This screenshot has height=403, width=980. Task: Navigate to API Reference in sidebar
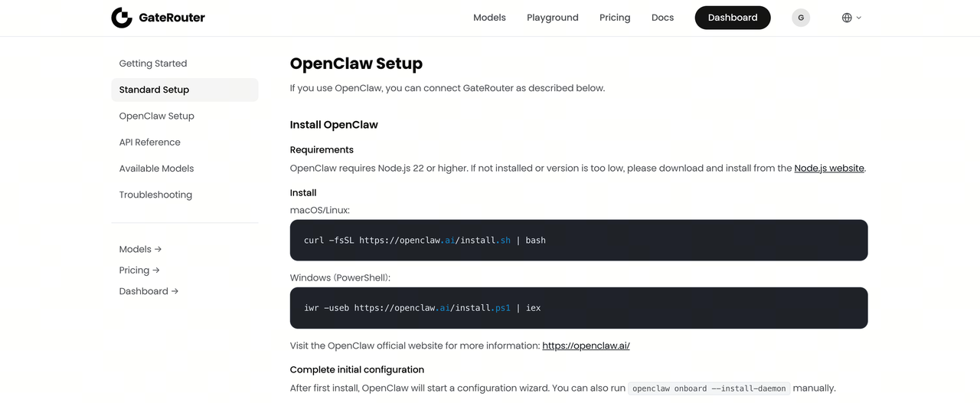(150, 143)
